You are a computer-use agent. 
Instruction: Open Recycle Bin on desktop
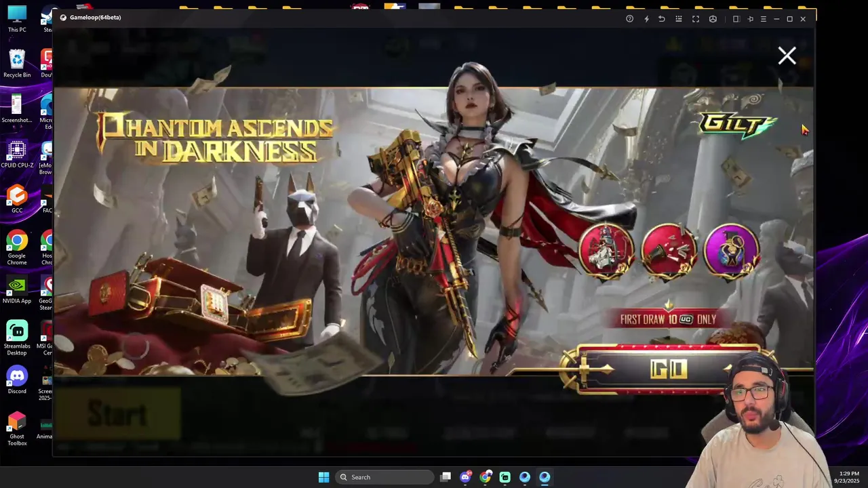[x=17, y=64]
